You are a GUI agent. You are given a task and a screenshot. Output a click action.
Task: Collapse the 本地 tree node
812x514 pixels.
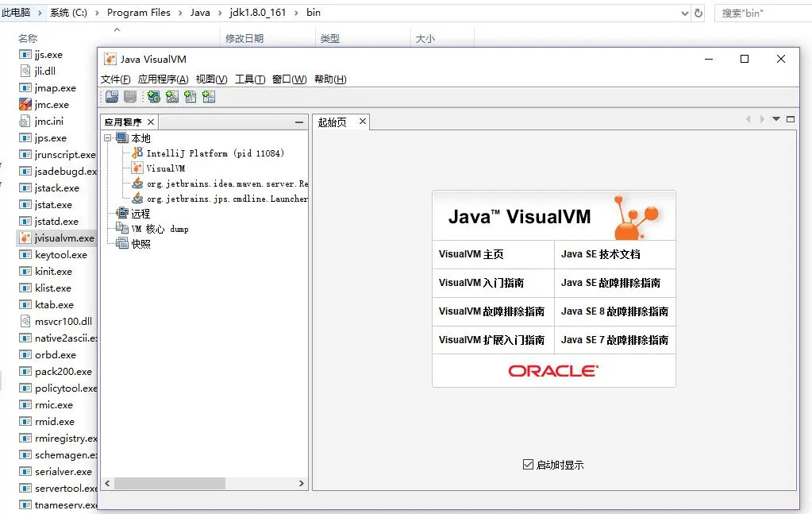108,137
